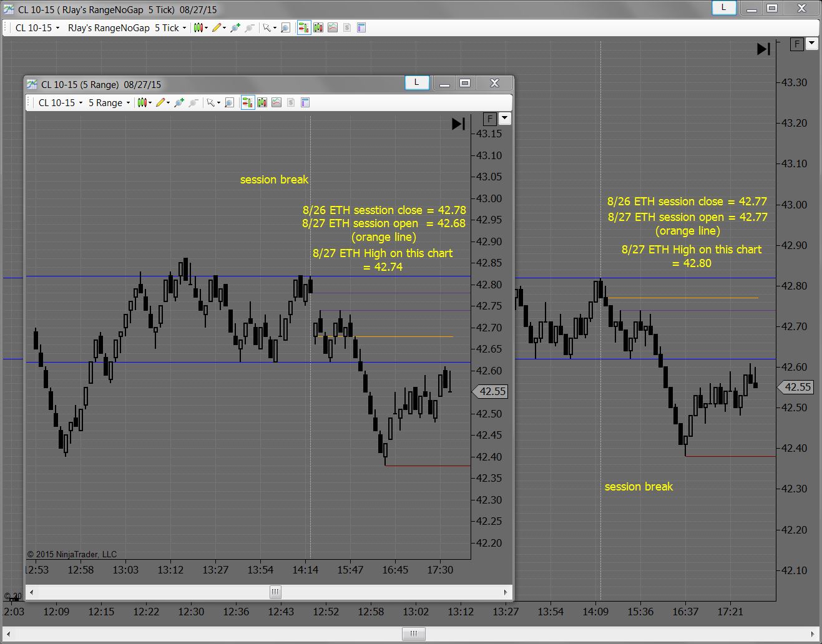Expand cursor type arrow in RangeNoGap window
The width and height of the screenshot is (822, 644).
click(x=275, y=28)
